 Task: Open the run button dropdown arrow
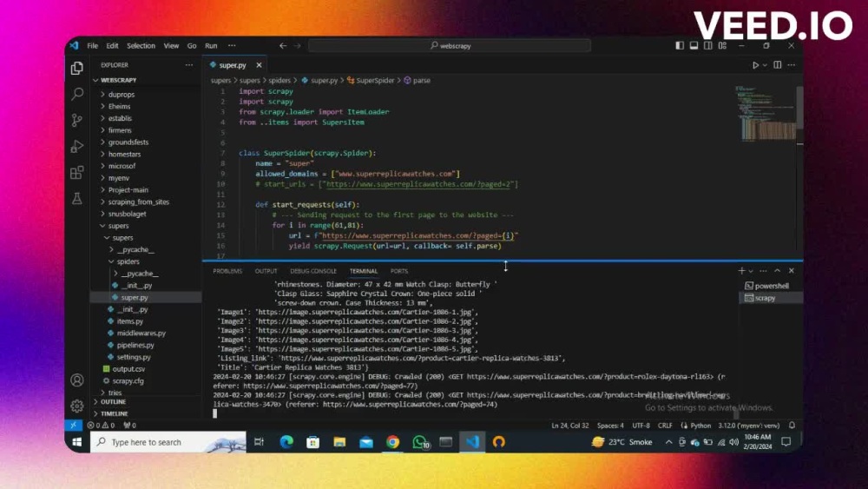click(765, 65)
